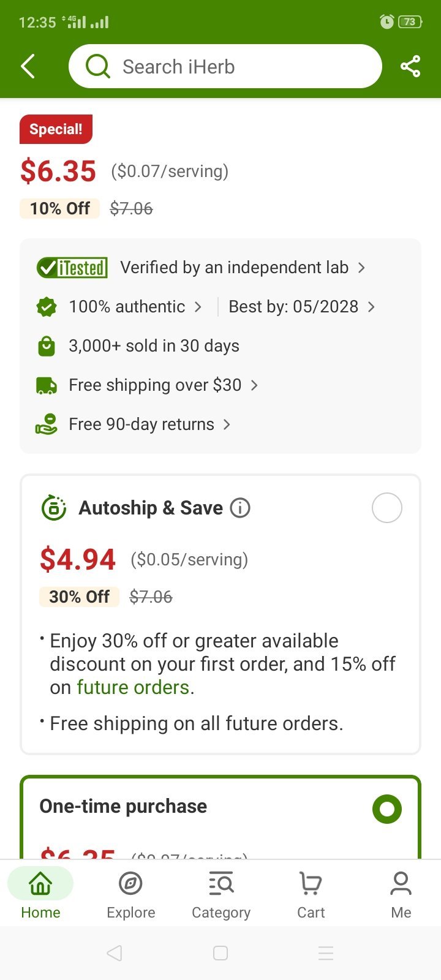This screenshot has height=980, width=441.
Task: Tap the back arrow icon
Action: [x=28, y=66]
